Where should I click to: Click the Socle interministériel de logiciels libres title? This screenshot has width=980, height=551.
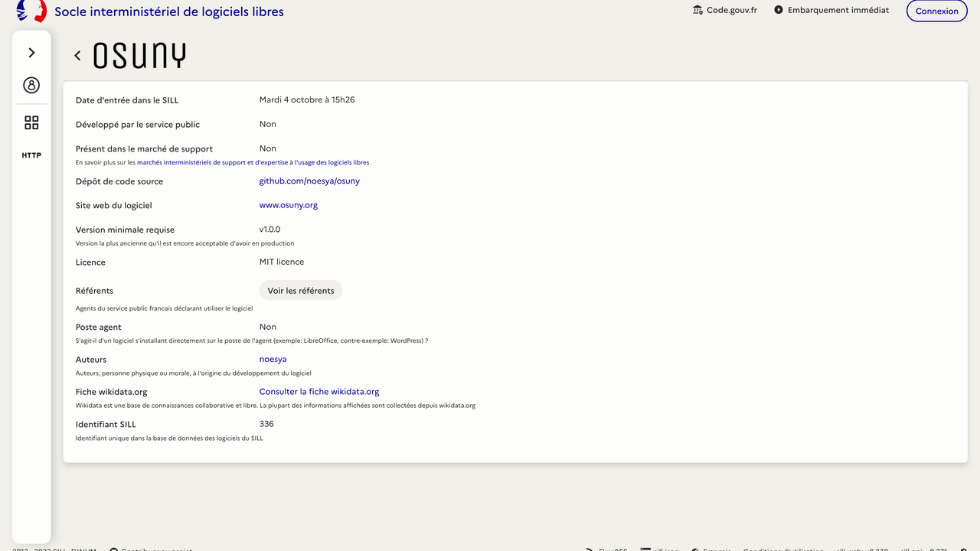169,11
